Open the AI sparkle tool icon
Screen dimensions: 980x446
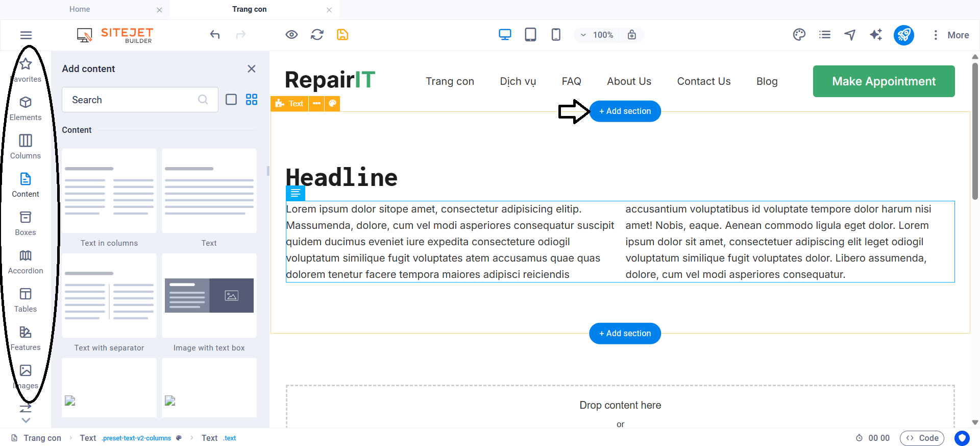pyautogui.click(x=876, y=35)
